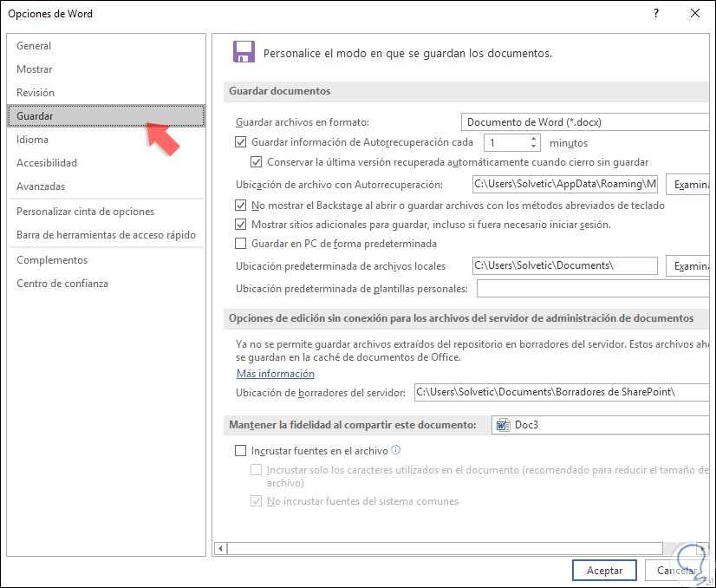The height and width of the screenshot is (588, 716).
Task: Click the left scroll arrow of horizontal scrollbar
Action: pos(220,548)
